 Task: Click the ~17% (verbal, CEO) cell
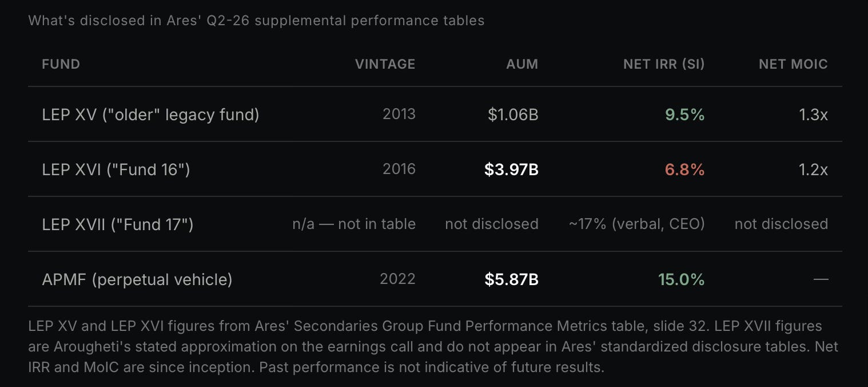637,224
